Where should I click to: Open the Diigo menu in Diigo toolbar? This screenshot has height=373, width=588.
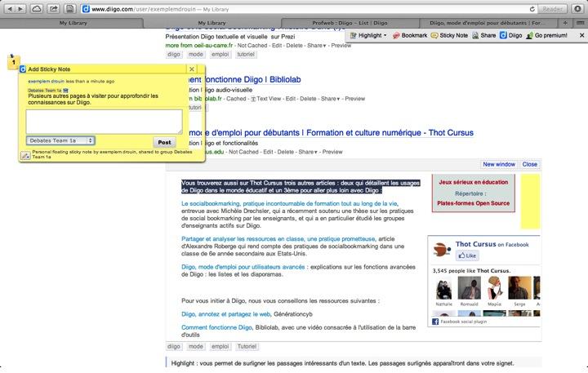pyautogui.click(x=510, y=35)
